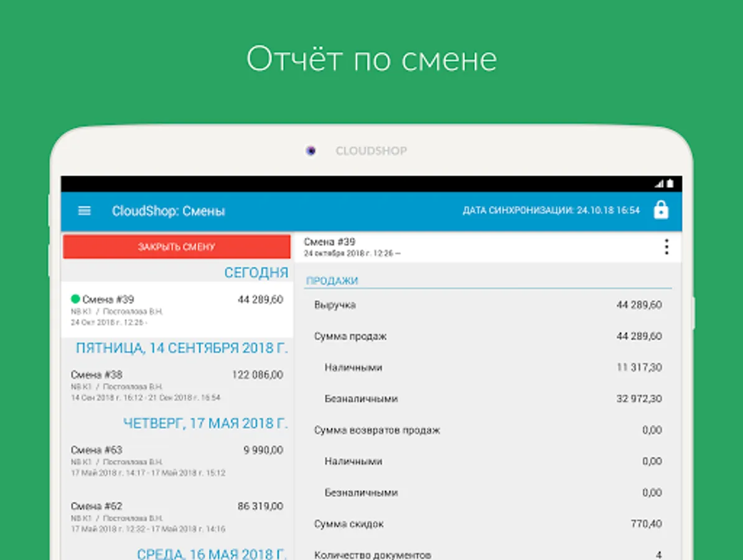
Task: Select shift Смена #63 in the list
Action: (x=177, y=460)
